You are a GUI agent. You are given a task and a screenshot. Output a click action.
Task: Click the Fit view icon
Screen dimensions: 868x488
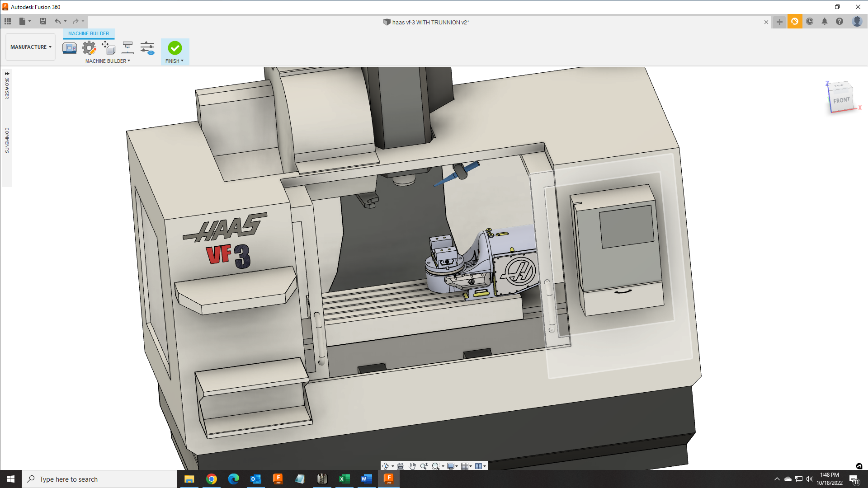pos(400,466)
